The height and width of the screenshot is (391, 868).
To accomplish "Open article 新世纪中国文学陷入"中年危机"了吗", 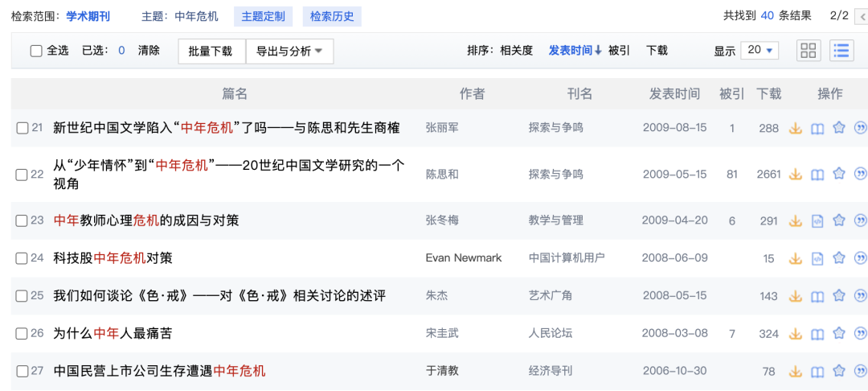I will (227, 129).
